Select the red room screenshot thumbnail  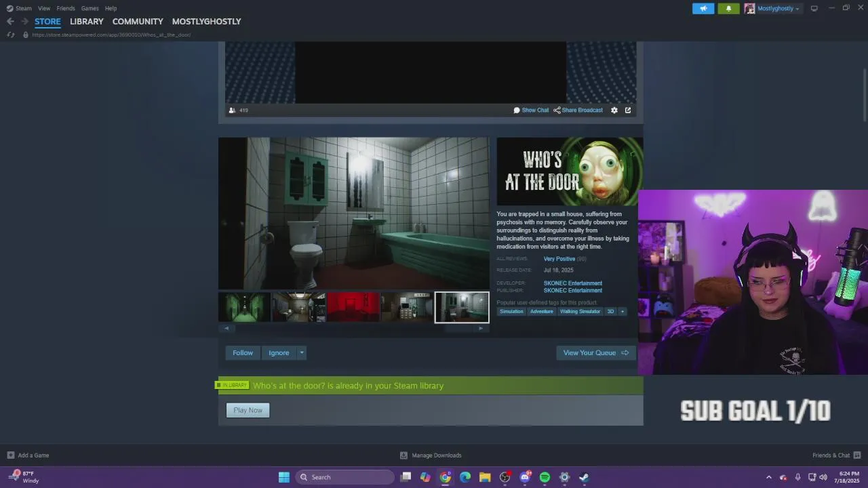pos(353,308)
